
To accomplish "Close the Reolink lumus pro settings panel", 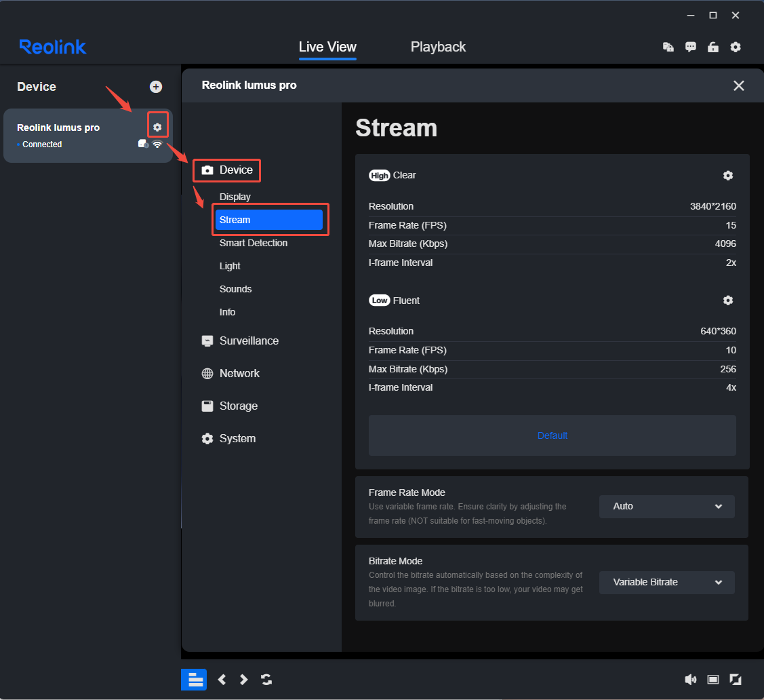I will (739, 85).
